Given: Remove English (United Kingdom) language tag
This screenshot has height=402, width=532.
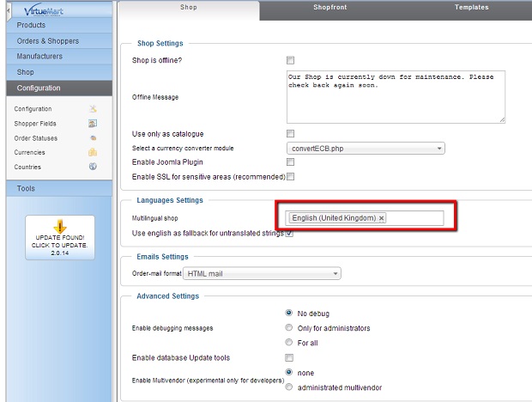Looking at the screenshot, I should tap(382, 218).
